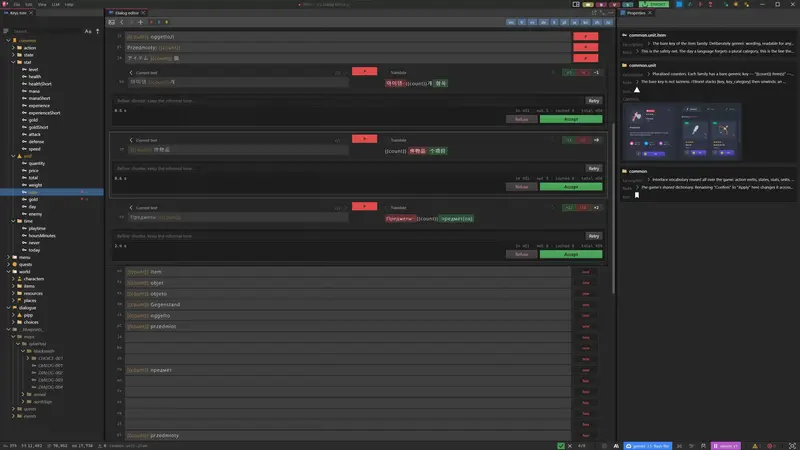Screen dimensions: 800x450
Task: Retry the Chinese translation
Action: [x=593, y=168]
